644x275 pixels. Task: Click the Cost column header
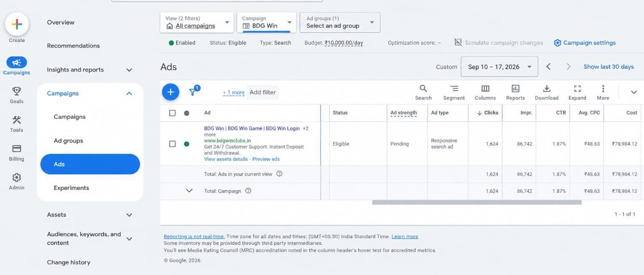[632, 113]
